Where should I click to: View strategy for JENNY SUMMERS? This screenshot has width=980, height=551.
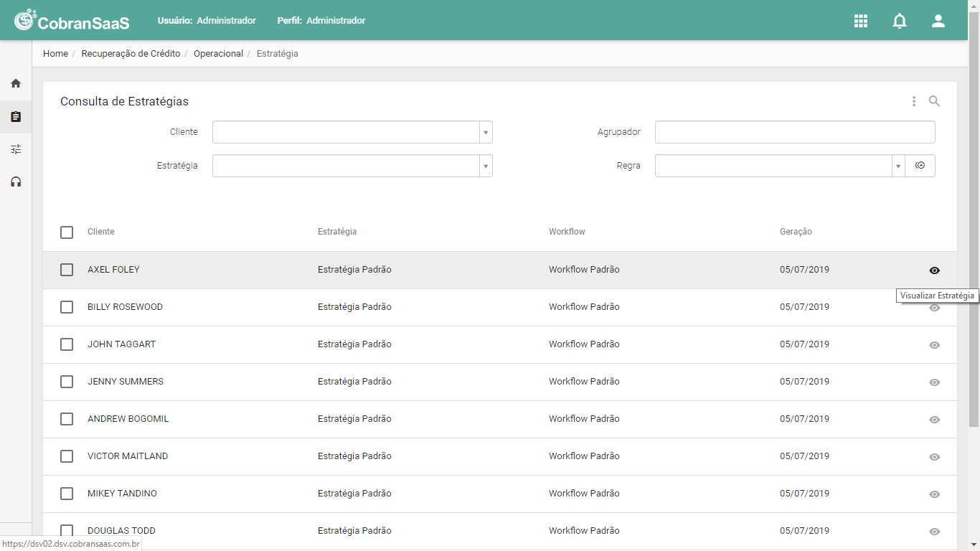click(x=934, y=382)
